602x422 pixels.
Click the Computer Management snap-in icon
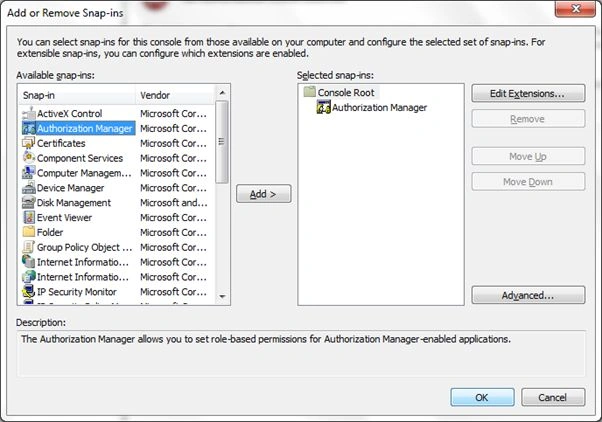point(29,173)
